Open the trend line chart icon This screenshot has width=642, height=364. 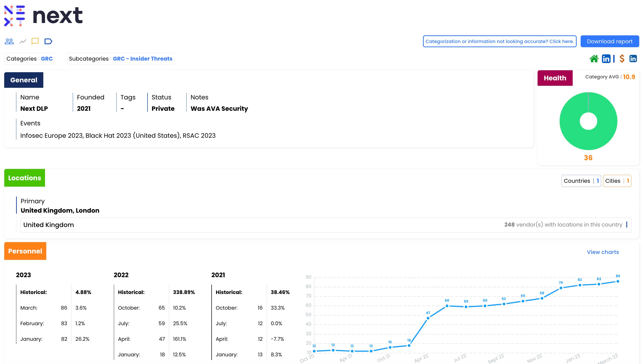[x=23, y=41]
